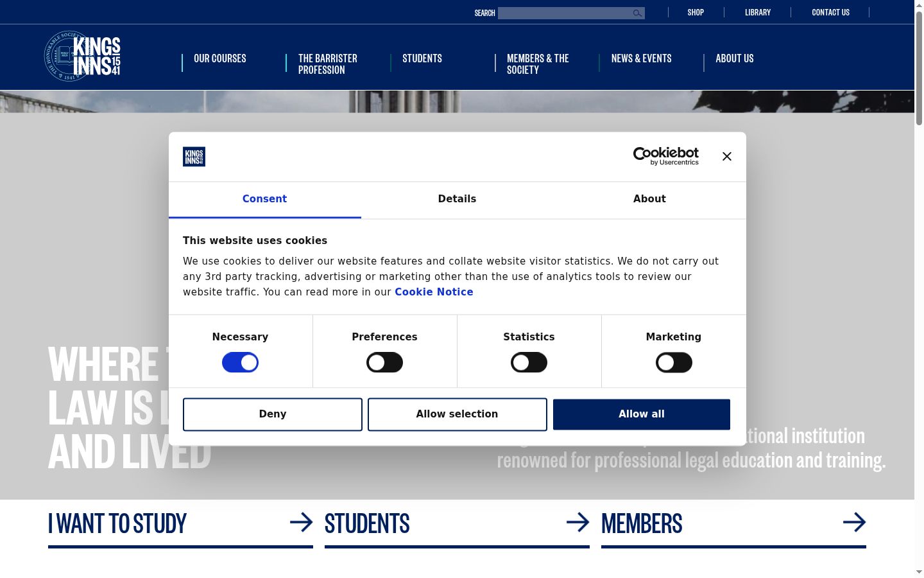Toggle the Necessary cookies switch
The image size is (924, 578).
(240, 362)
